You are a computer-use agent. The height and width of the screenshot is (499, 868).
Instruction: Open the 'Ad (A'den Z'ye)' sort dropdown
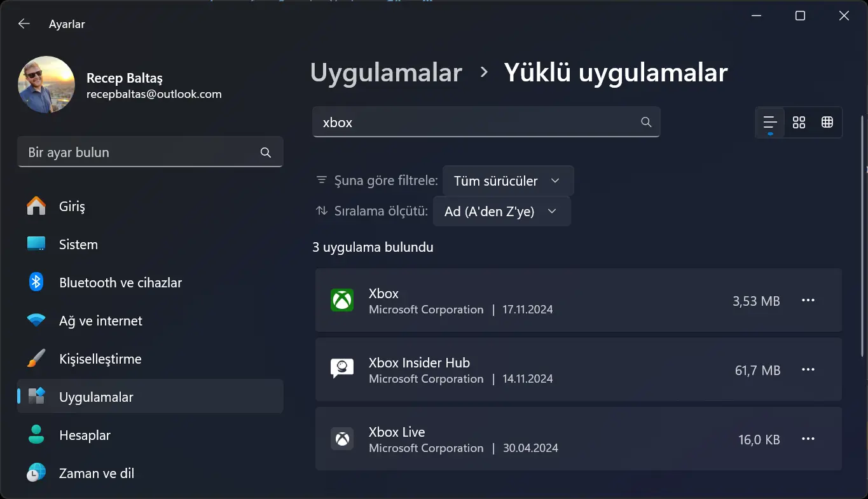click(x=502, y=212)
